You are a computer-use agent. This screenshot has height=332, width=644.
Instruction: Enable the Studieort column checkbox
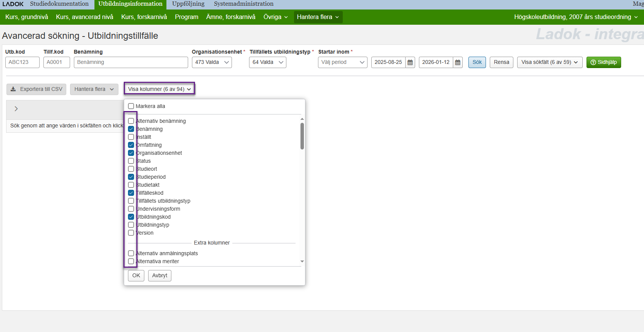pyautogui.click(x=131, y=169)
